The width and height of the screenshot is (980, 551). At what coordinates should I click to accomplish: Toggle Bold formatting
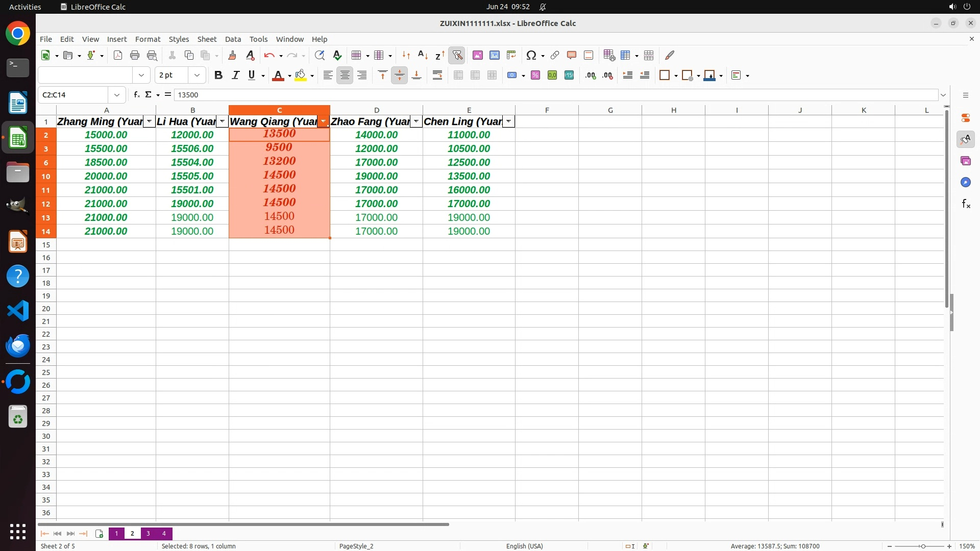(x=218, y=76)
